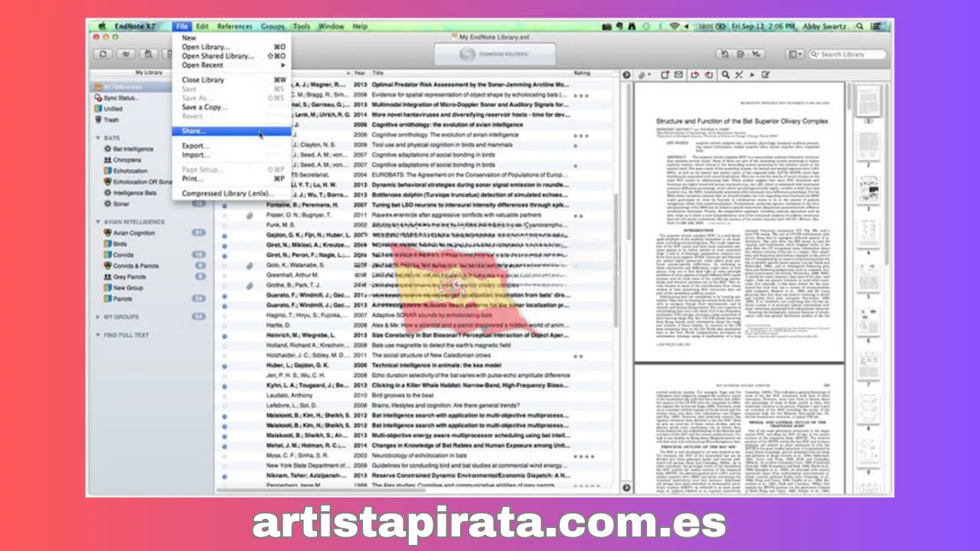Toggle read status dot for Laudato, Anthony row
This screenshot has width=980, height=551.
click(x=224, y=395)
